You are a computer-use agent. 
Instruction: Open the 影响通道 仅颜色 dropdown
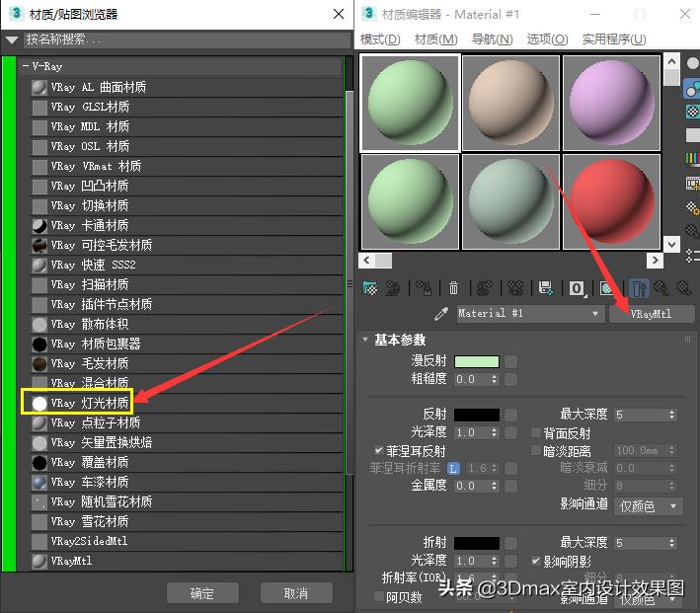click(649, 506)
